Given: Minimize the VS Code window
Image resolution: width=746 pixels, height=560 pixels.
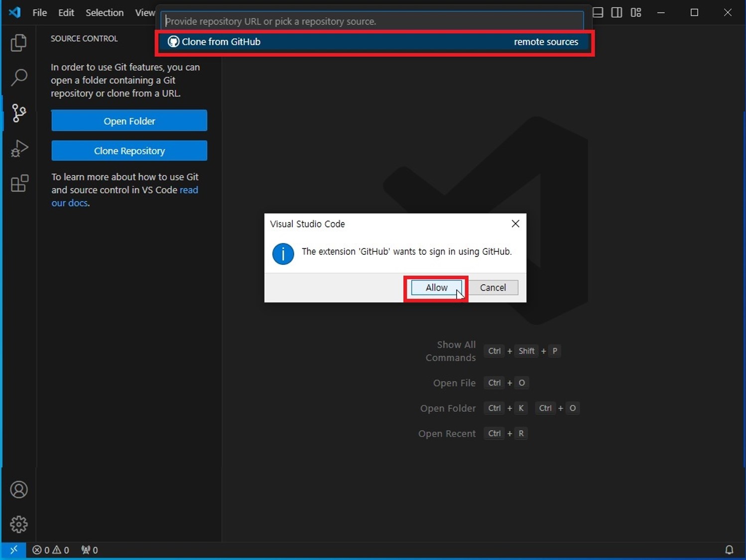Looking at the screenshot, I should pyautogui.click(x=661, y=12).
